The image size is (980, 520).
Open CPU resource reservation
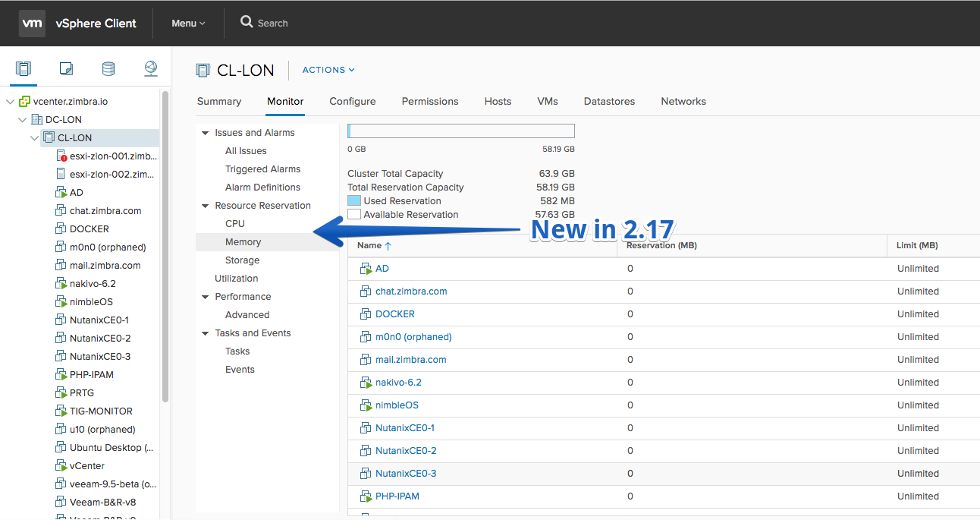click(x=235, y=224)
